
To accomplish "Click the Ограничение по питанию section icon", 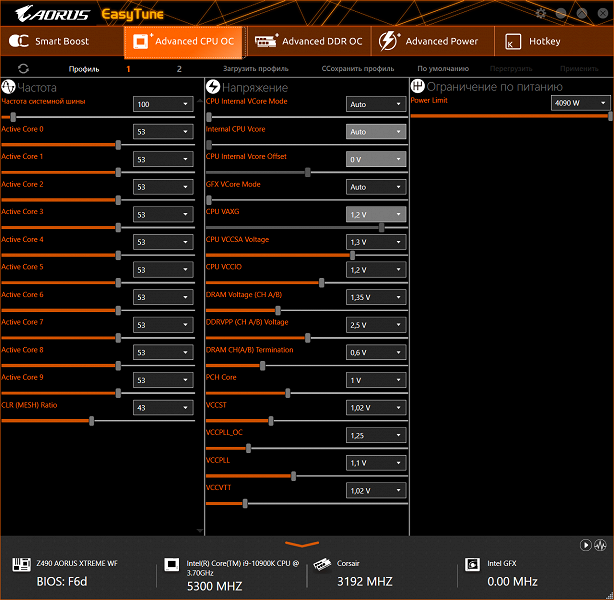I will pyautogui.click(x=418, y=86).
